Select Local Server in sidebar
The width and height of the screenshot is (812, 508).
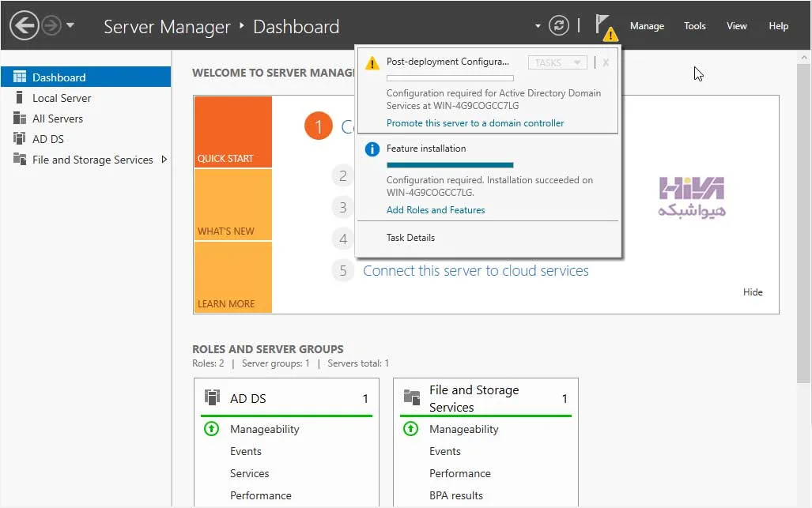86,98
